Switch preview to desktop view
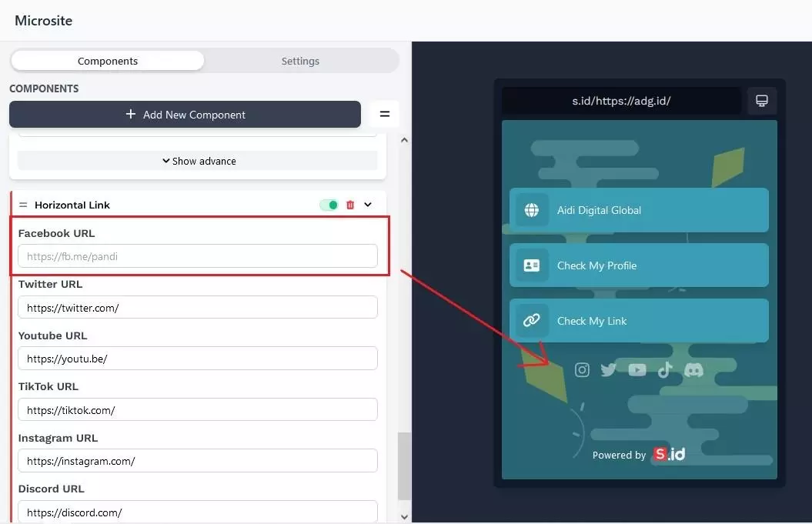This screenshot has width=812, height=524. coord(762,101)
